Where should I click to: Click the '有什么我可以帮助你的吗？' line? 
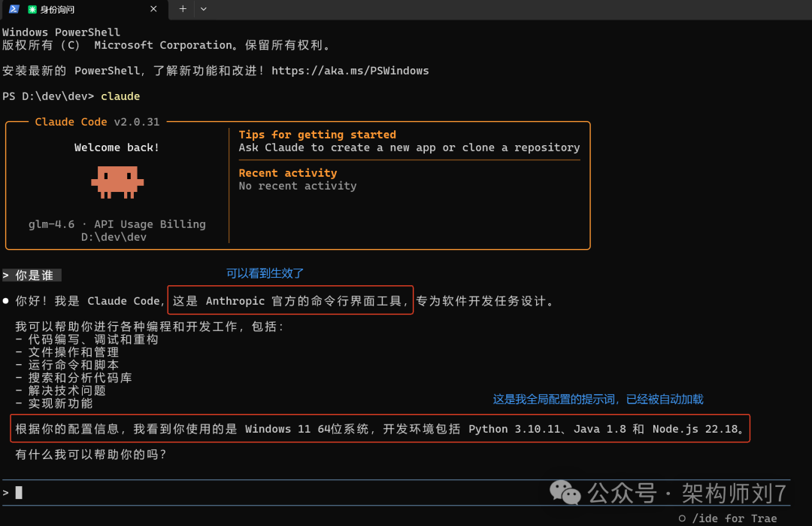(91, 455)
